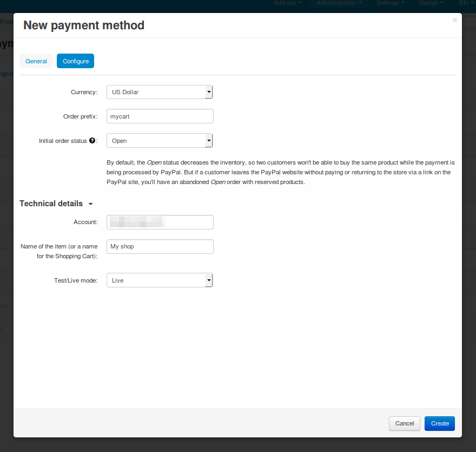This screenshot has width=476, height=452.
Task: Collapse the Technical details section
Action: (56, 204)
